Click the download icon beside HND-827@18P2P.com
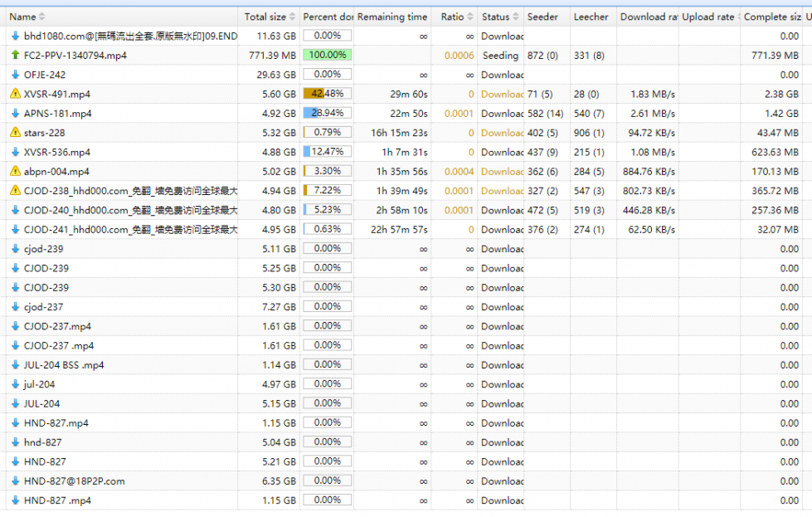812x517 pixels. [x=15, y=480]
